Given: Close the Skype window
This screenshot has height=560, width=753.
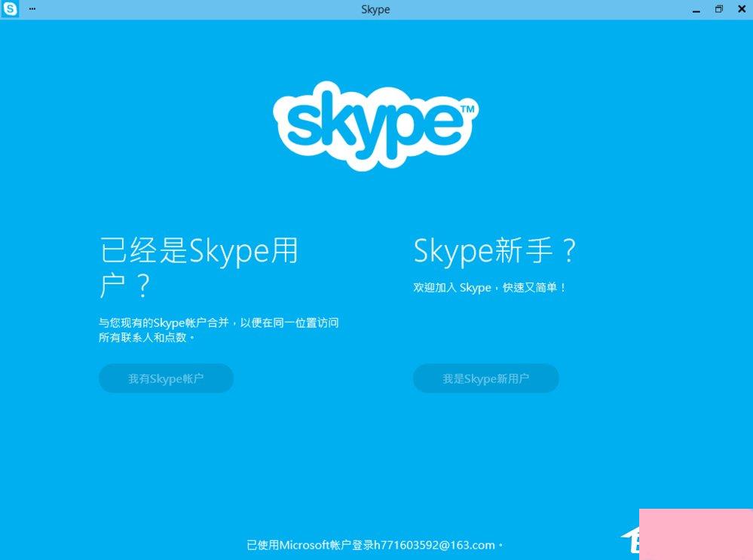Looking at the screenshot, I should [742, 9].
